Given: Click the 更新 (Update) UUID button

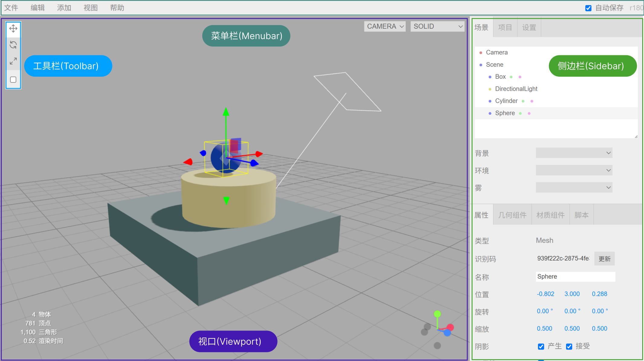Looking at the screenshot, I should (x=604, y=259).
